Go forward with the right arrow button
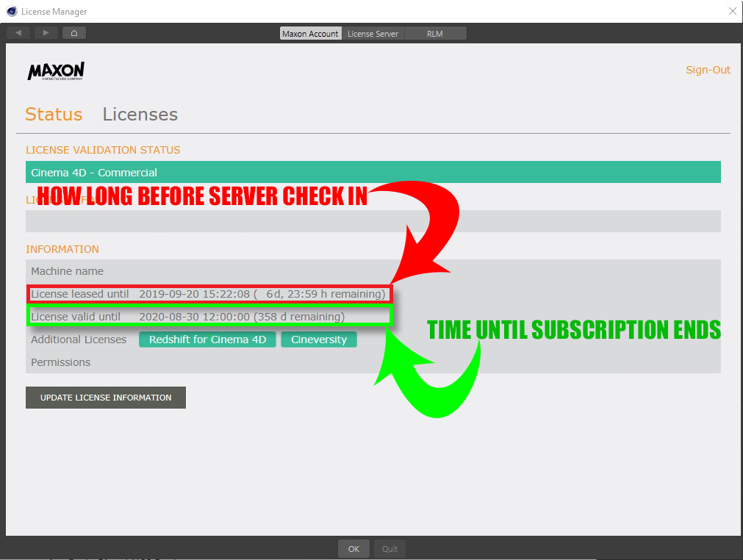 46,33
